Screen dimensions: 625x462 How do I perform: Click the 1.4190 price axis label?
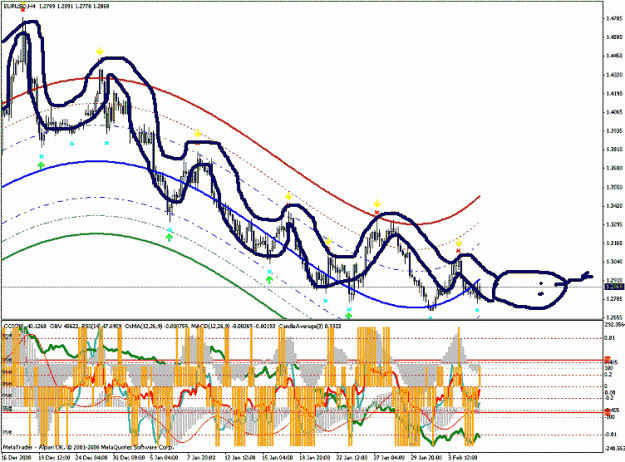coord(614,94)
